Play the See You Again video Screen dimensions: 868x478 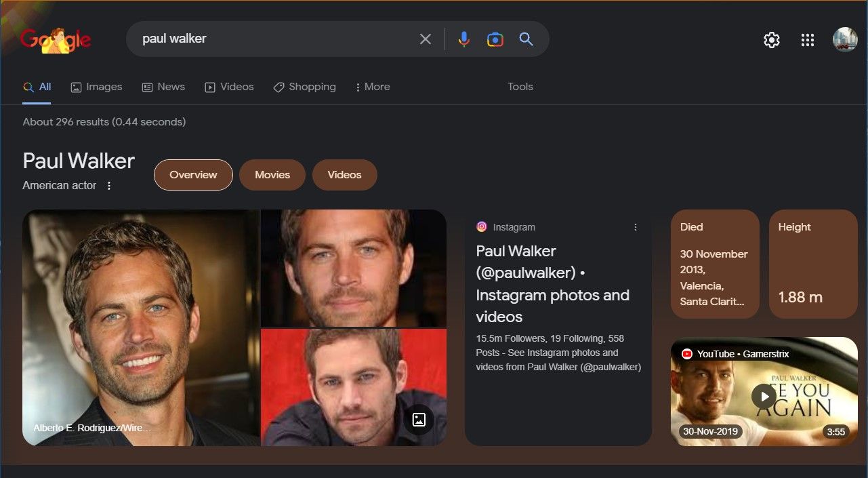[763, 396]
